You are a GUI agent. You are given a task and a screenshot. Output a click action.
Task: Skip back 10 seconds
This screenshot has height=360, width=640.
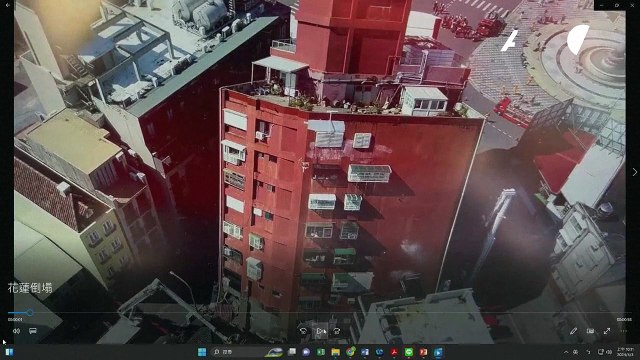[303, 331]
